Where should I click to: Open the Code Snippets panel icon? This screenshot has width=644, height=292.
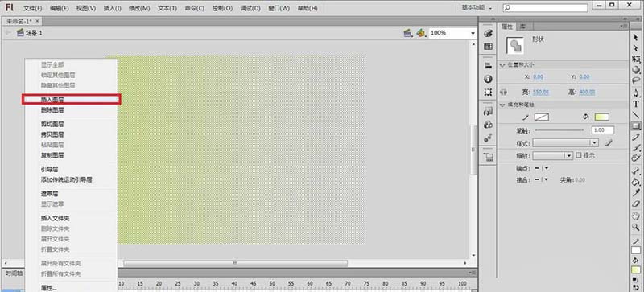[489, 111]
